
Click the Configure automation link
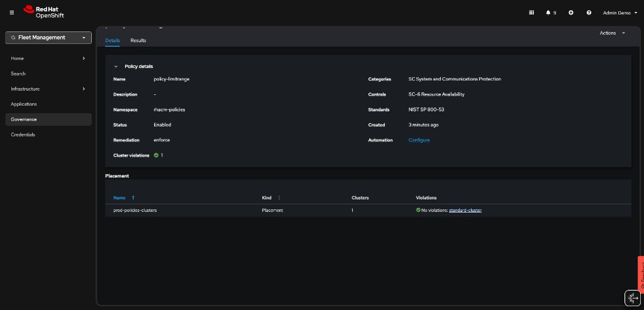419,140
